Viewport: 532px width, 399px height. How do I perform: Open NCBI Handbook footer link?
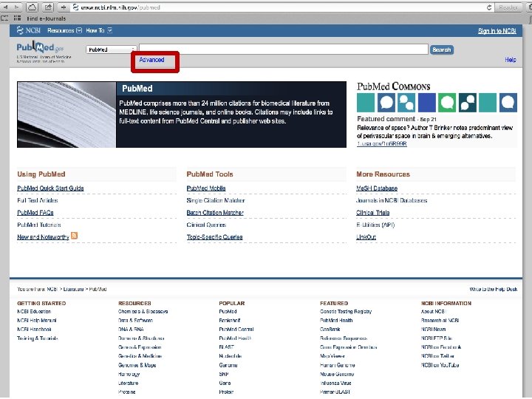click(x=34, y=329)
